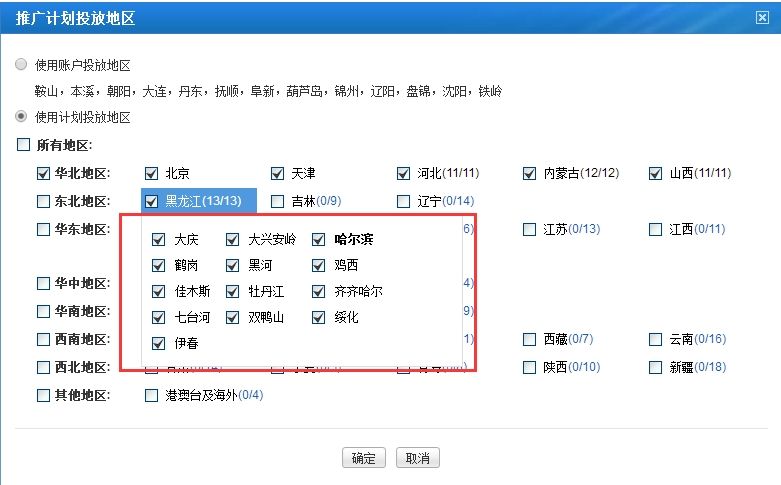Uncheck the 伊春 city checkbox
Image resolution: width=781 pixels, height=485 pixels.
pyautogui.click(x=159, y=344)
